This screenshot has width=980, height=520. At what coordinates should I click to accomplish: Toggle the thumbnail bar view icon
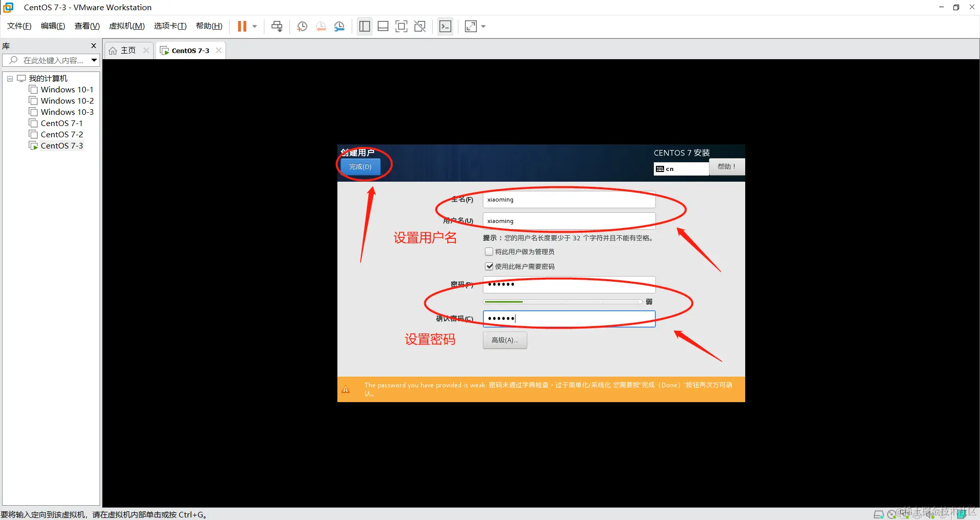tap(383, 27)
